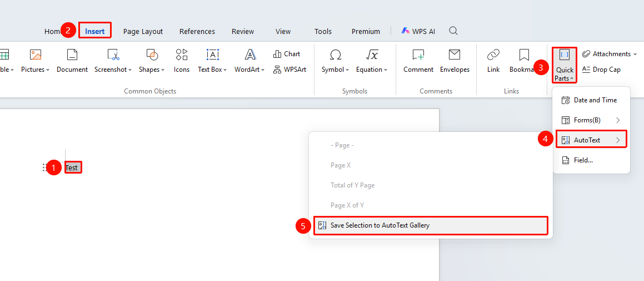This screenshot has height=281, width=644.
Task: Insert a Link
Action: click(493, 61)
